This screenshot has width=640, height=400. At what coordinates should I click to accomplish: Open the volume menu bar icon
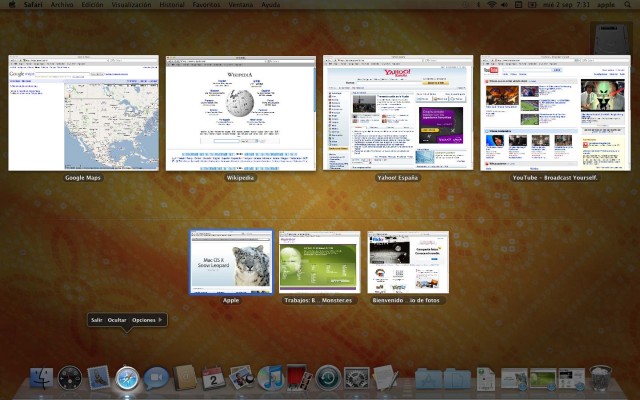click(504, 4)
